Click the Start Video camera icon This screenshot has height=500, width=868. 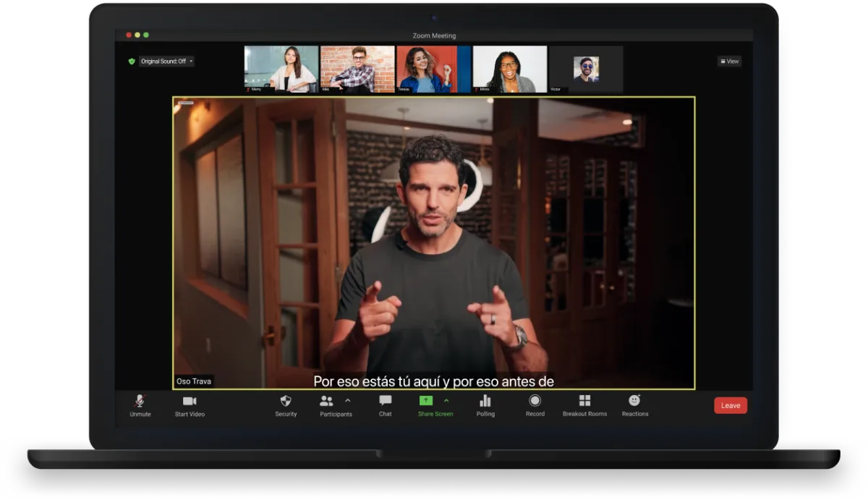[x=190, y=401]
